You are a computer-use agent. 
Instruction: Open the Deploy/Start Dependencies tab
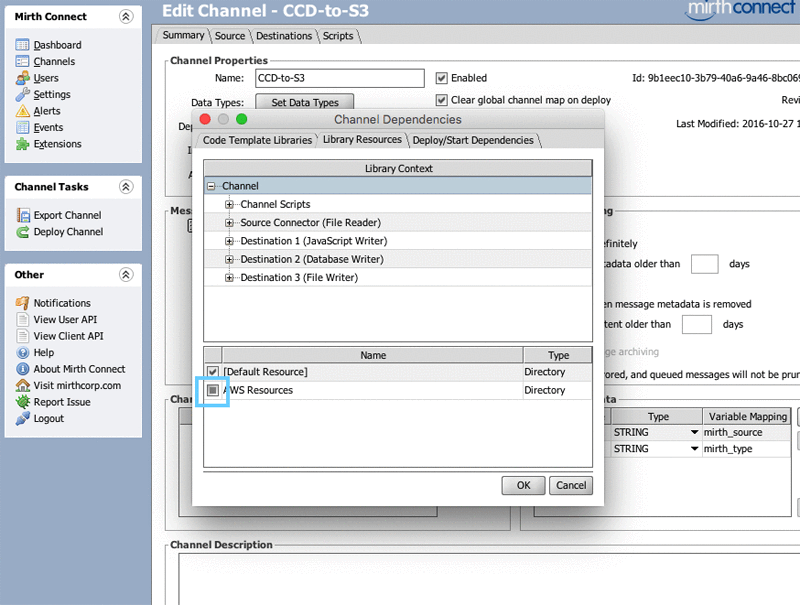(x=473, y=140)
